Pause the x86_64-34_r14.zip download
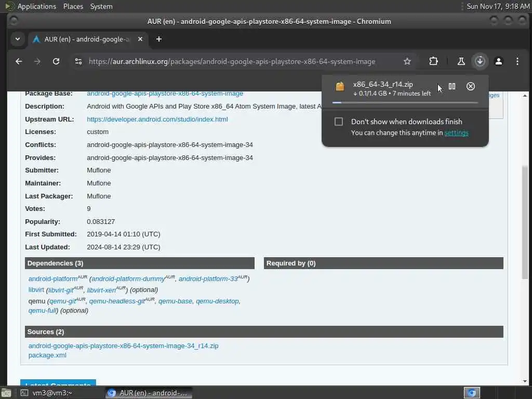 coord(452,87)
